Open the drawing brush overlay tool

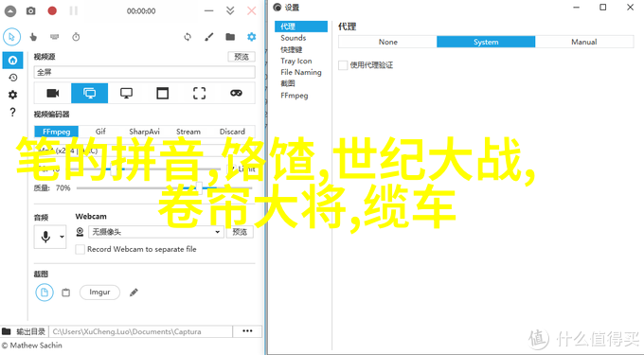pos(209,37)
